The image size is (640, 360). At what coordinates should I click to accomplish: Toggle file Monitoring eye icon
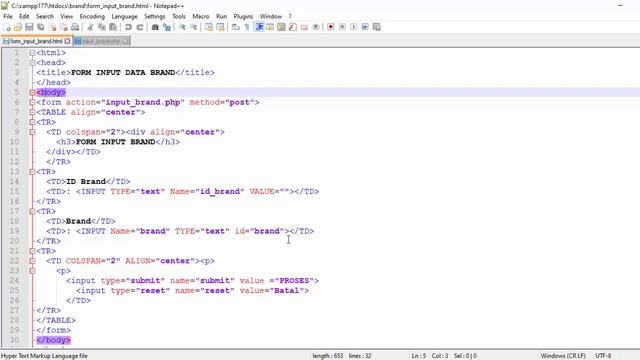[x=316, y=27]
